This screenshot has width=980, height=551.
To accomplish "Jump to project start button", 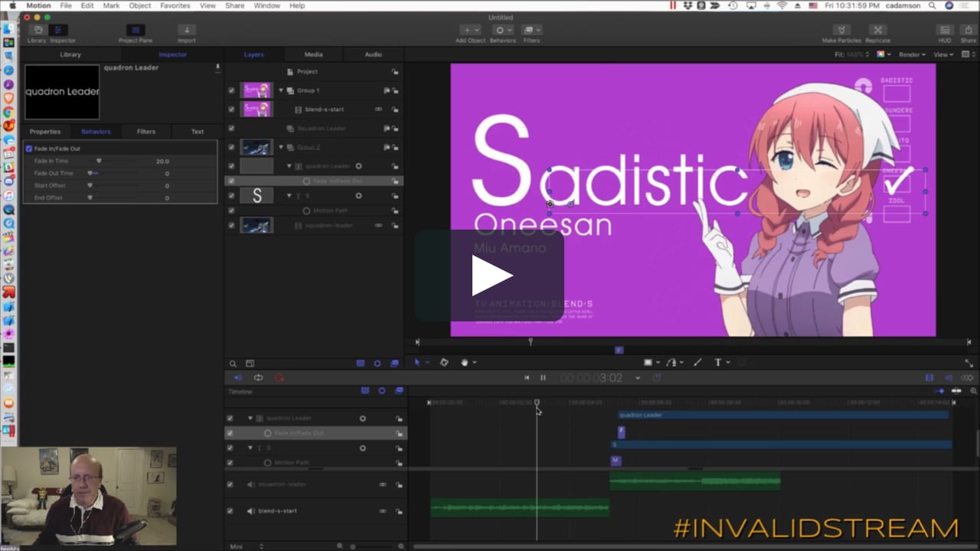I will pyautogui.click(x=527, y=377).
